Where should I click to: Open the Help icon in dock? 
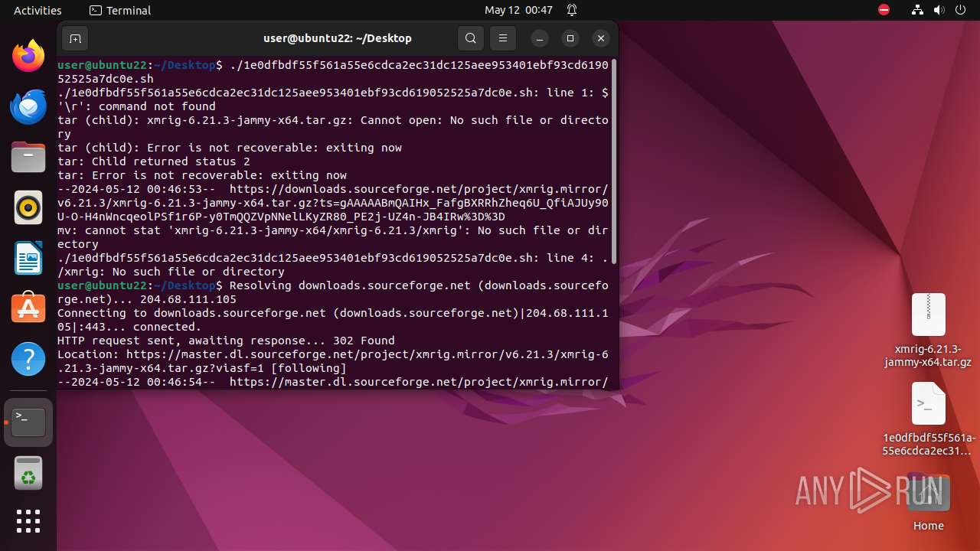point(28,359)
